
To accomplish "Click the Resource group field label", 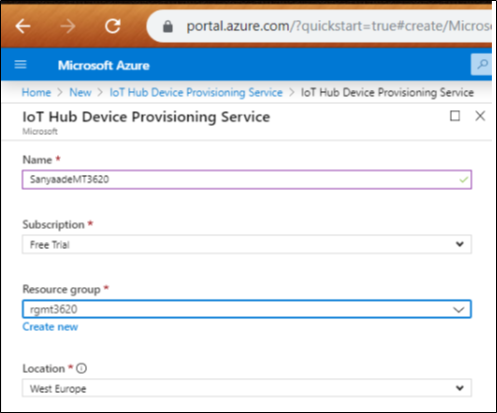I will (x=61, y=289).
